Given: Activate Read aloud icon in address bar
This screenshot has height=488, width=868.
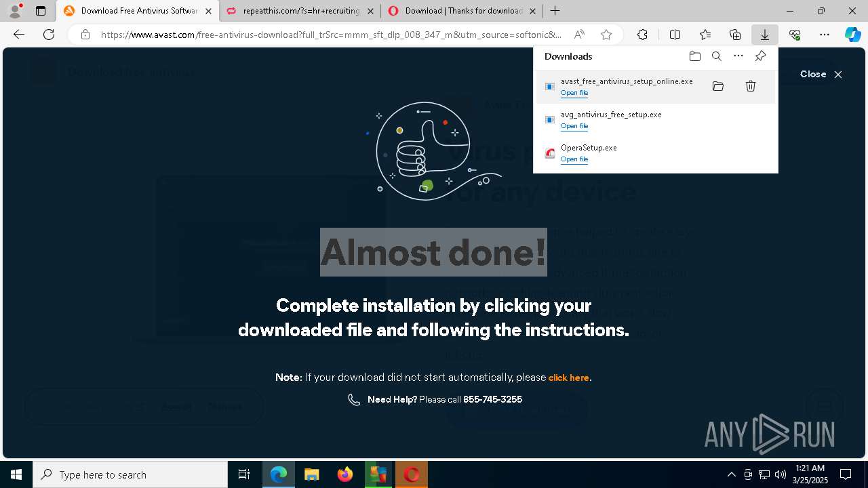Looking at the screenshot, I should pyautogui.click(x=579, y=35).
